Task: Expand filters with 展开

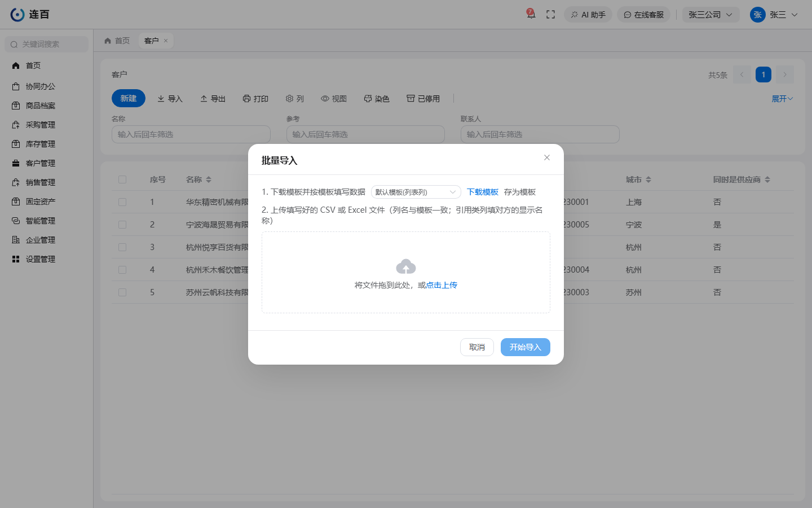Action: click(782, 99)
